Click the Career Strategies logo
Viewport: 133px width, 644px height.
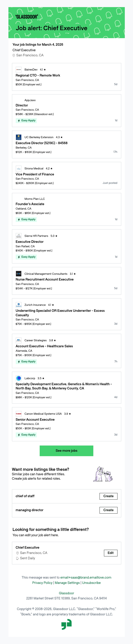(19, 340)
